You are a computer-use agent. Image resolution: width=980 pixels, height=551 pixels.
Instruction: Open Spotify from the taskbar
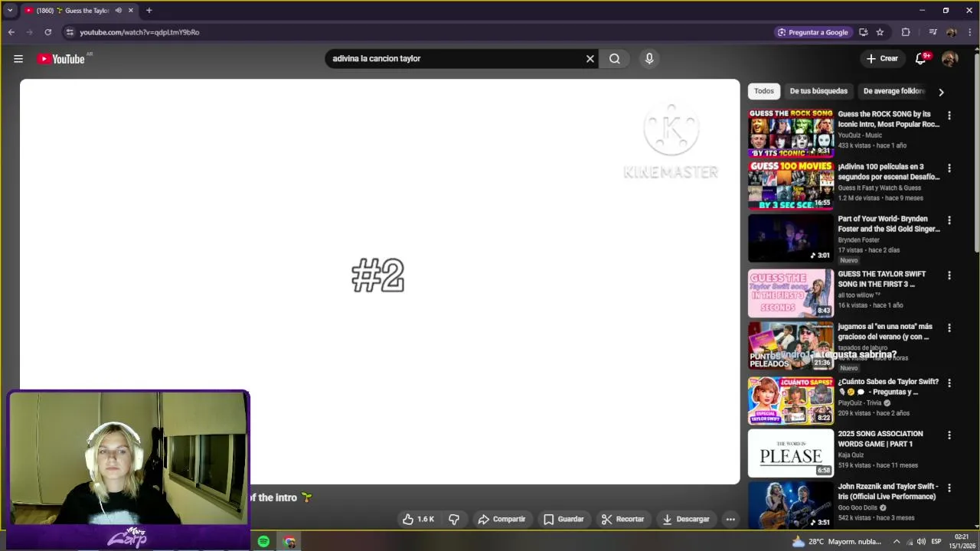click(263, 542)
